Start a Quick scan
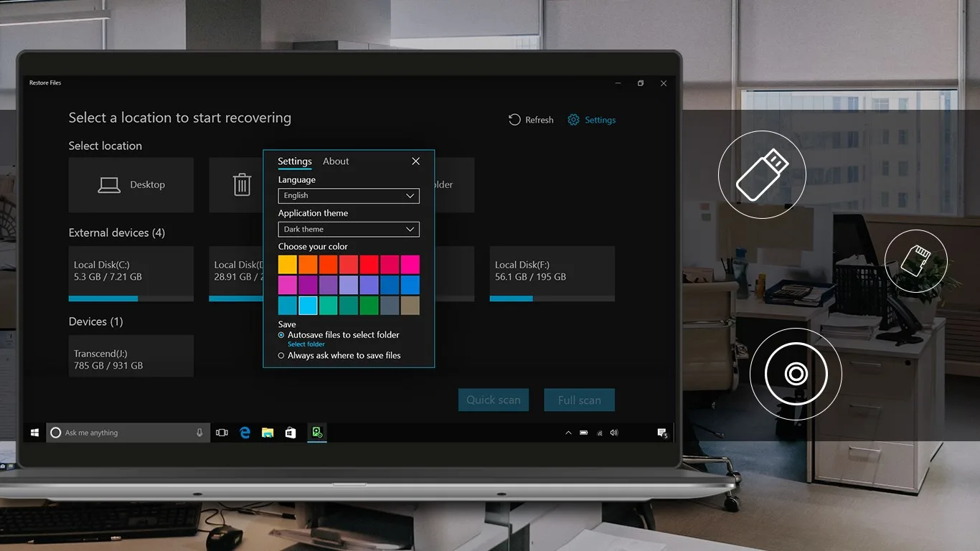 [x=494, y=400]
